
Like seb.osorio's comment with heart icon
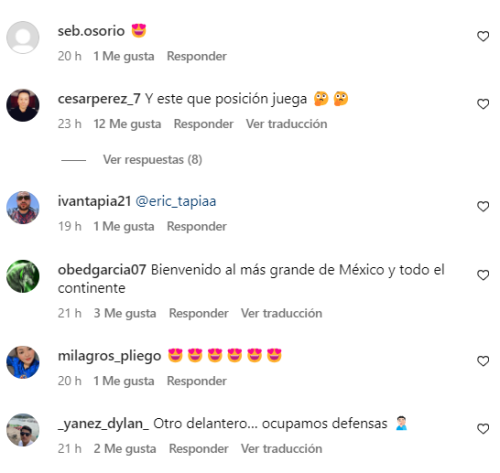[x=483, y=36]
